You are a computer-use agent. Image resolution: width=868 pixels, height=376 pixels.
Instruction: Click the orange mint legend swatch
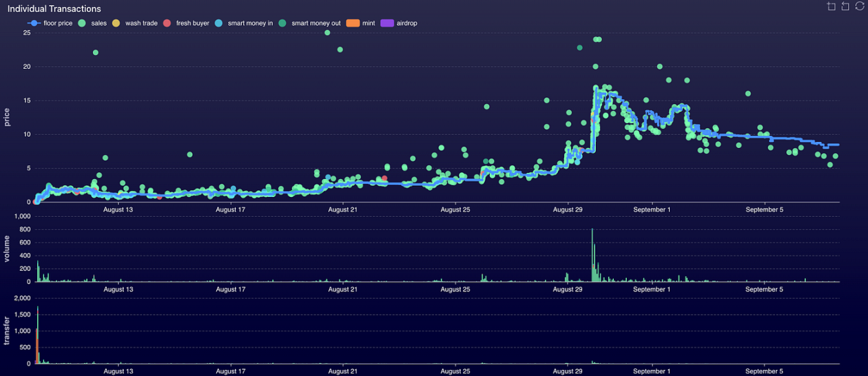353,23
